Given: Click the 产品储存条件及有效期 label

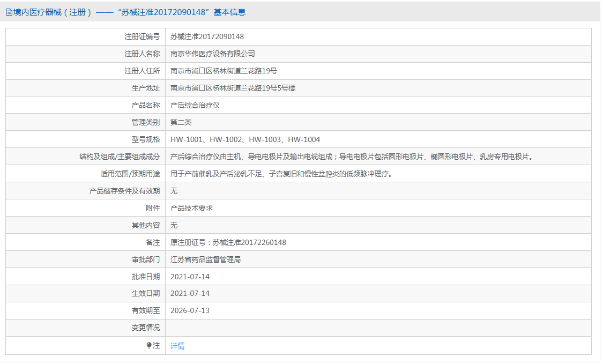Looking at the screenshot, I should click(x=124, y=191).
